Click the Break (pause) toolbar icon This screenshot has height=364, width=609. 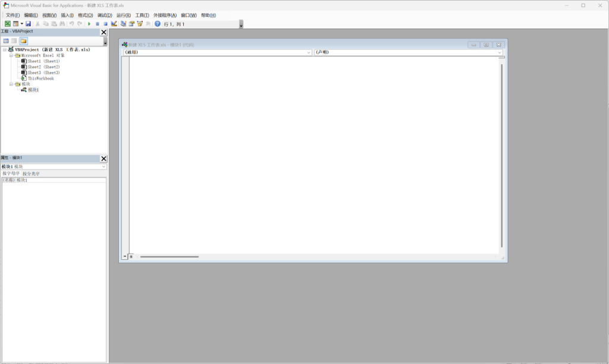pos(98,24)
